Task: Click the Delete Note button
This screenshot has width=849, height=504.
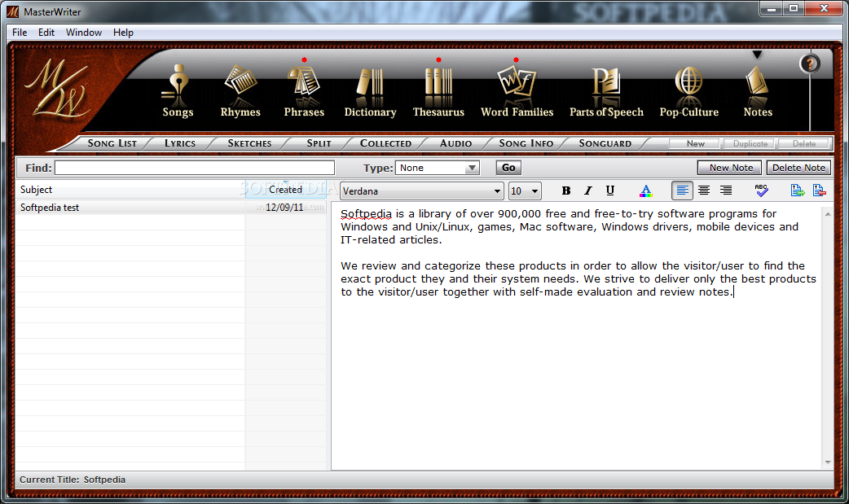Action: coord(798,168)
